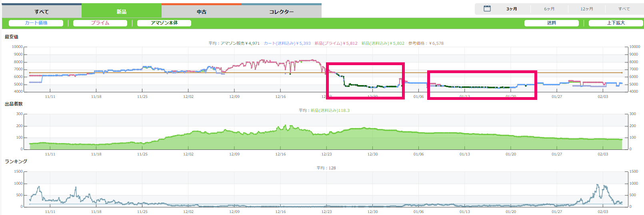
Task: Click the 新品(プライム) legend label
Action: 336,43
